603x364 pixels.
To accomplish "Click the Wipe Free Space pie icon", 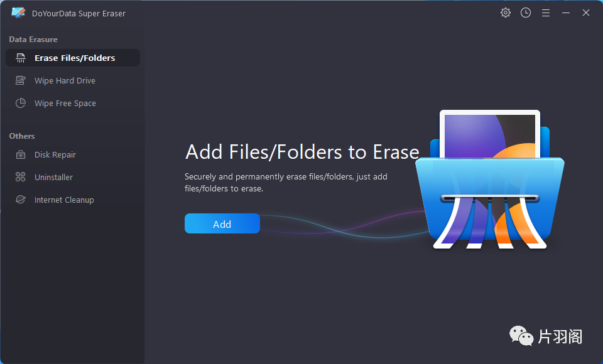I will tap(20, 103).
